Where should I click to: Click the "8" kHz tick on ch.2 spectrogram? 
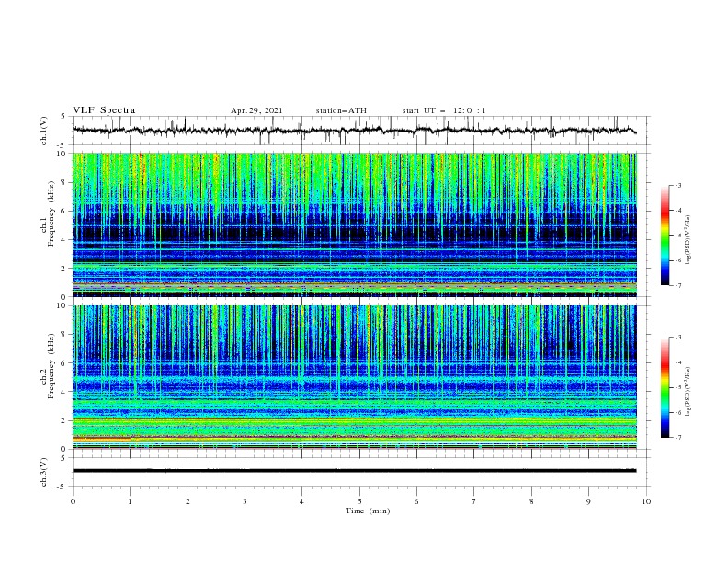coord(64,335)
